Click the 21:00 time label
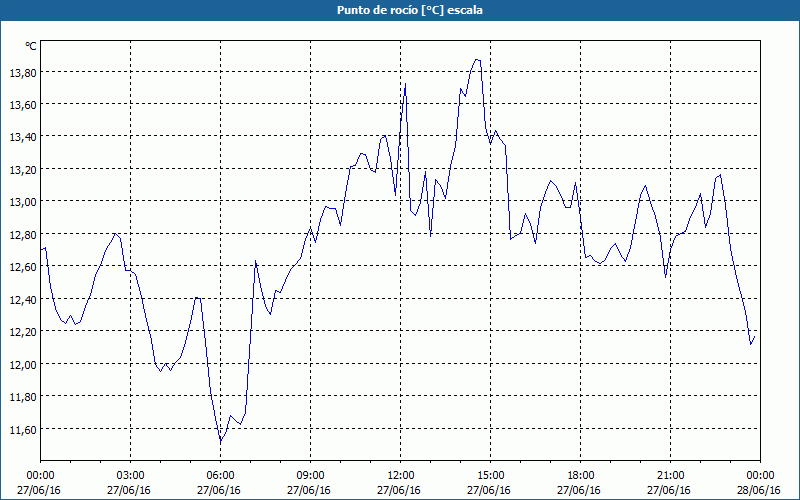The height and width of the screenshot is (500, 800). pos(670,476)
